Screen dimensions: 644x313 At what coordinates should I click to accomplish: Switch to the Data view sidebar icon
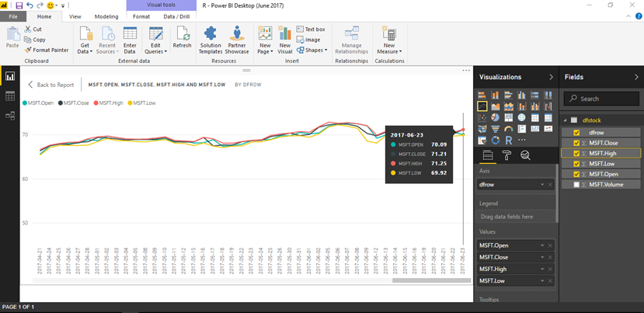[10, 96]
